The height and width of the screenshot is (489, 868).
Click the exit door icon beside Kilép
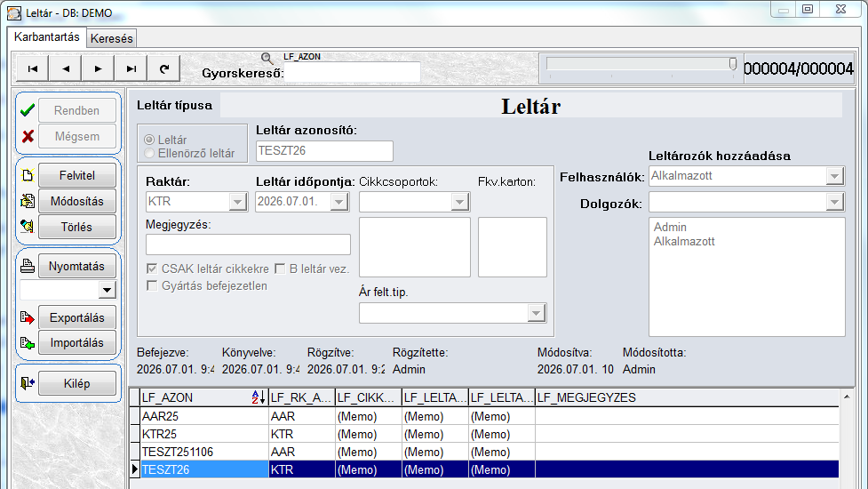pyautogui.click(x=28, y=383)
